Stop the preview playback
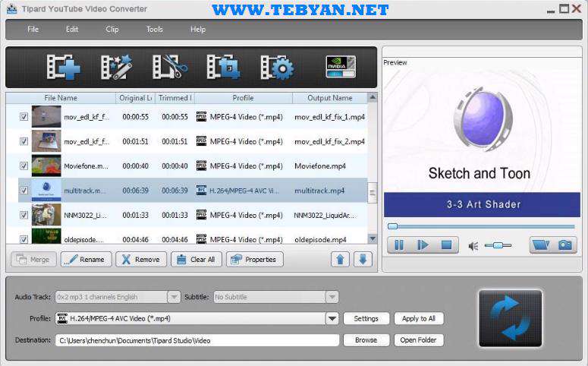588x366 pixels. 446,245
